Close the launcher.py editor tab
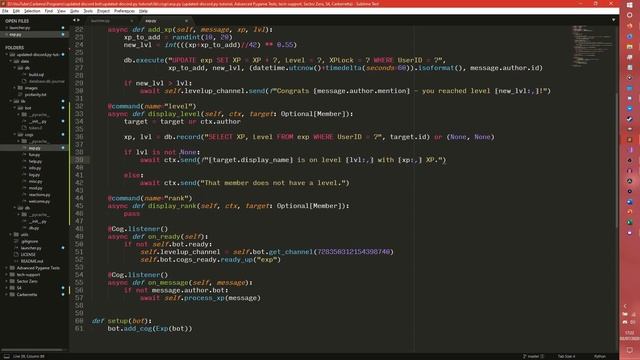The height and width of the screenshot is (360, 640). tap(131, 21)
